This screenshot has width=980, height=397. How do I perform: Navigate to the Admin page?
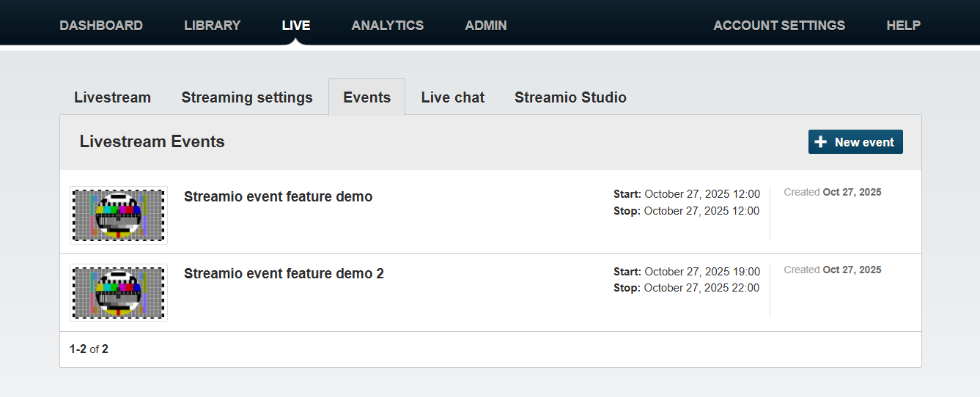click(485, 25)
